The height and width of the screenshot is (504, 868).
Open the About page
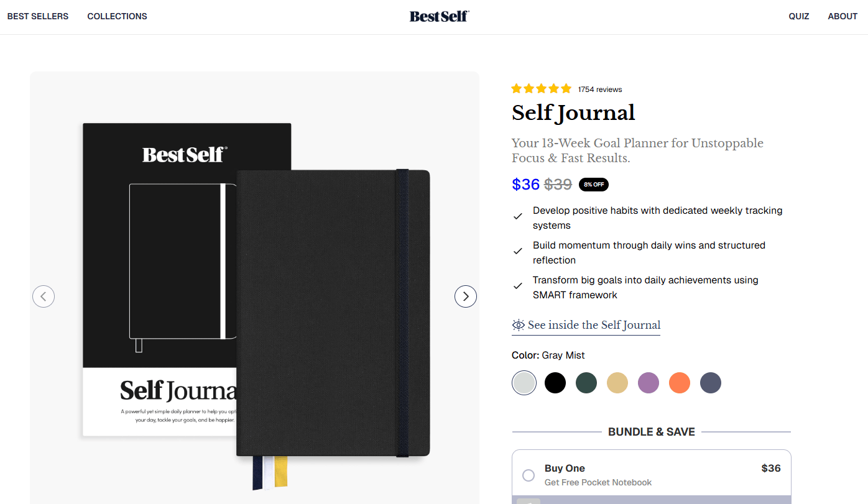[843, 16]
